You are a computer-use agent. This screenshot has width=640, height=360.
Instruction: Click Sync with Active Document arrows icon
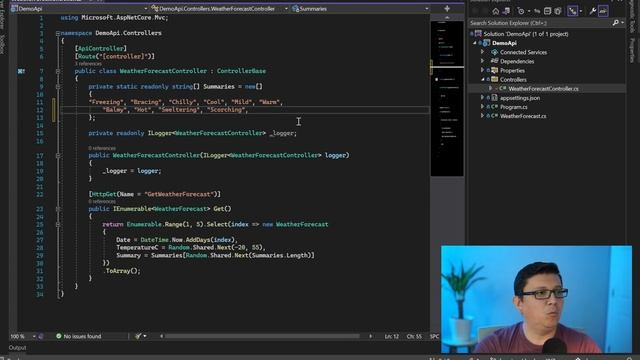point(537,11)
